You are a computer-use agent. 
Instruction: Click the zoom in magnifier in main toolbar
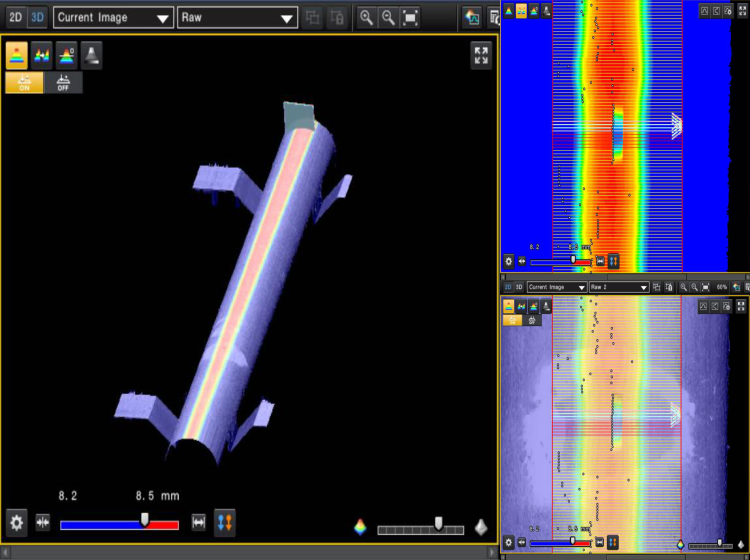(x=367, y=18)
